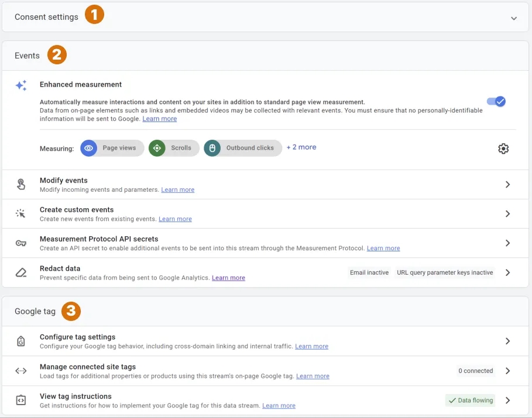Open Modify events via chevron arrow
The image size is (532, 418).
(x=507, y=184)
